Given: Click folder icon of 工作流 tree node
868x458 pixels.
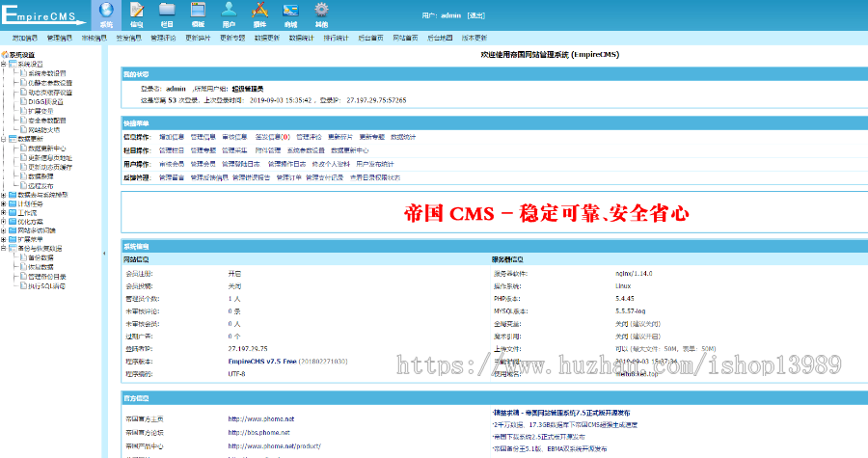Looking at the screenshot, I should pyautogui.click(x=13, y=212).
